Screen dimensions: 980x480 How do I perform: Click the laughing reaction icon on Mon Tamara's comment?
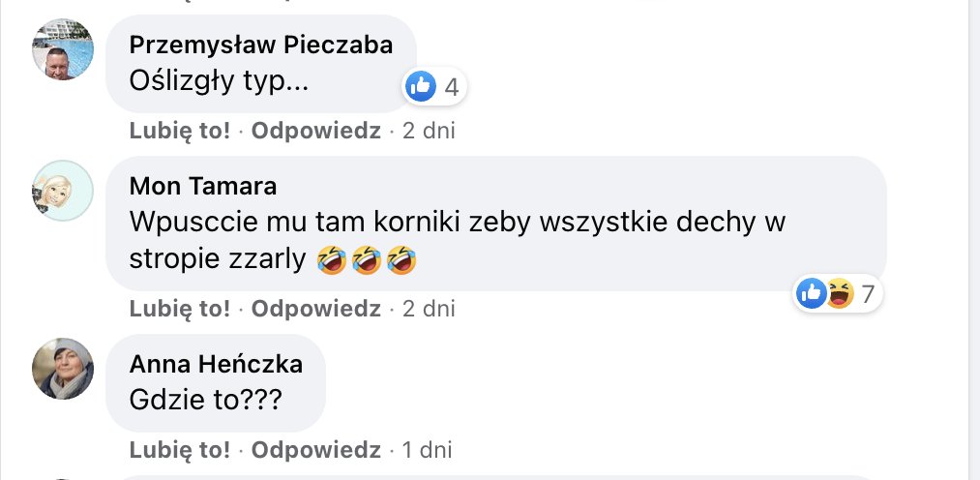(838, 292)
